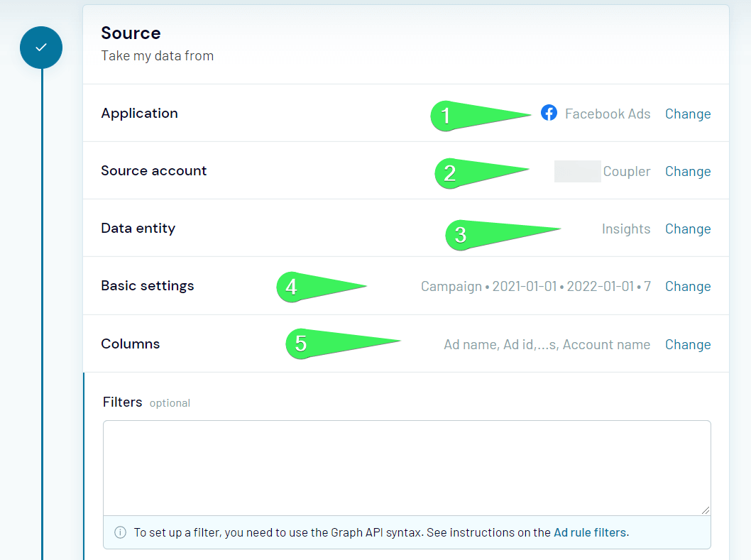Screen dimensions: 751x560
Task: Change the Basic settings values
Action: pos(688,287)
